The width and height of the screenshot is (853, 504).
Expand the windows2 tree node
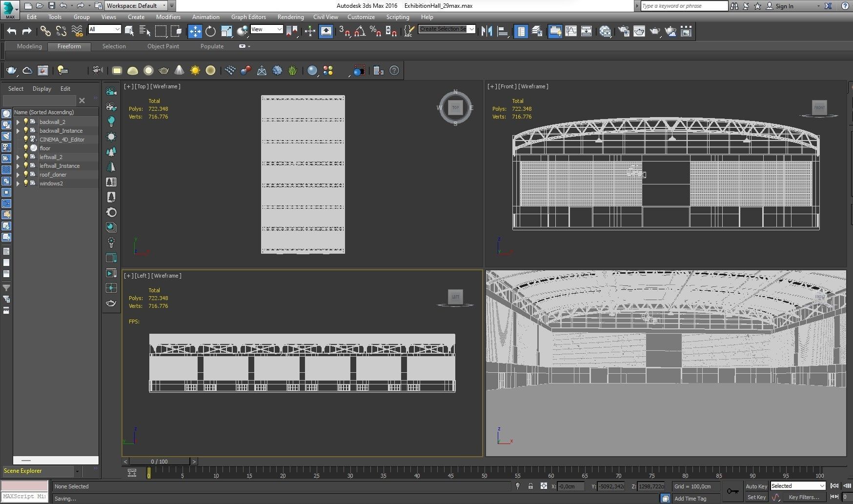point(18,183)
